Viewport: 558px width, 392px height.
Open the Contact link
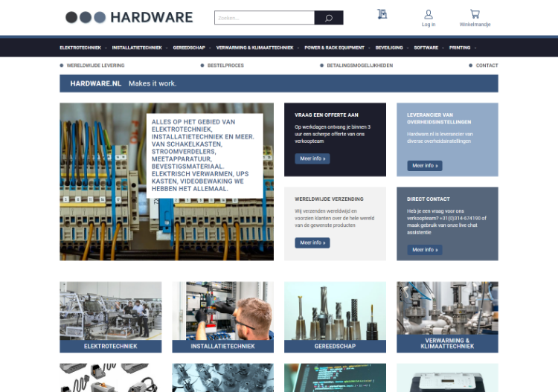[487, 65]
